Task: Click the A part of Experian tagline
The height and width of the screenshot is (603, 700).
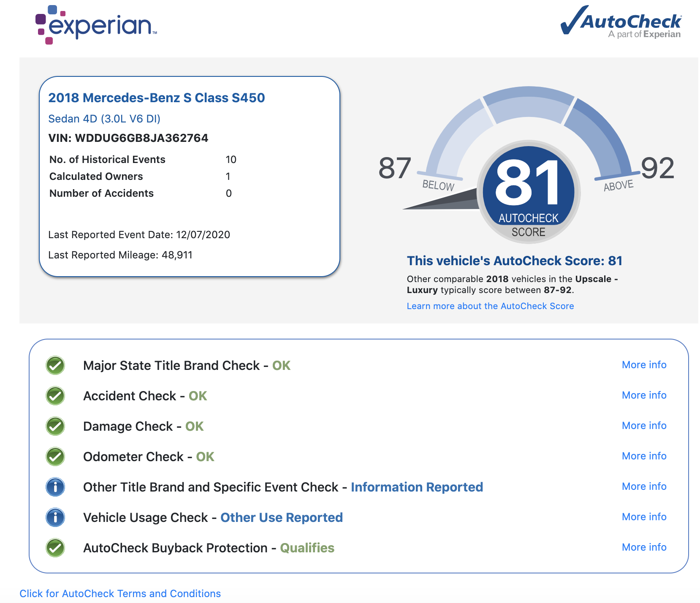Action: 644,34
